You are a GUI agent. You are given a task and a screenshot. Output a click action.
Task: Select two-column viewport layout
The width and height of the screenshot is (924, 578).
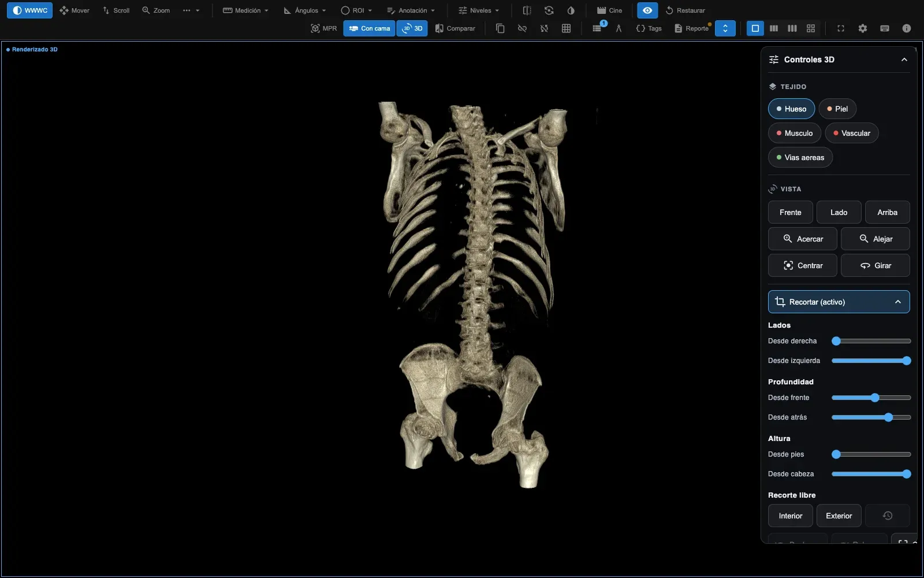(x=774, y=28)
